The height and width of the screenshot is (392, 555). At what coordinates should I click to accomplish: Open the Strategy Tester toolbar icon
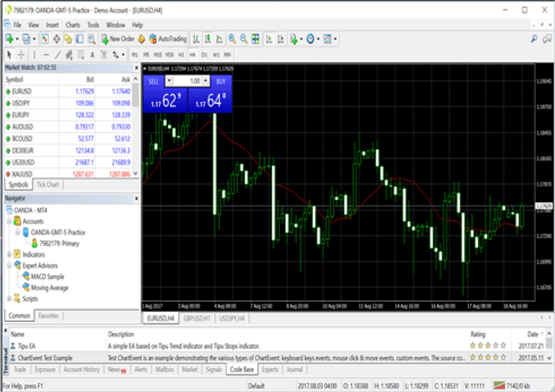click(x=92, y=39)
